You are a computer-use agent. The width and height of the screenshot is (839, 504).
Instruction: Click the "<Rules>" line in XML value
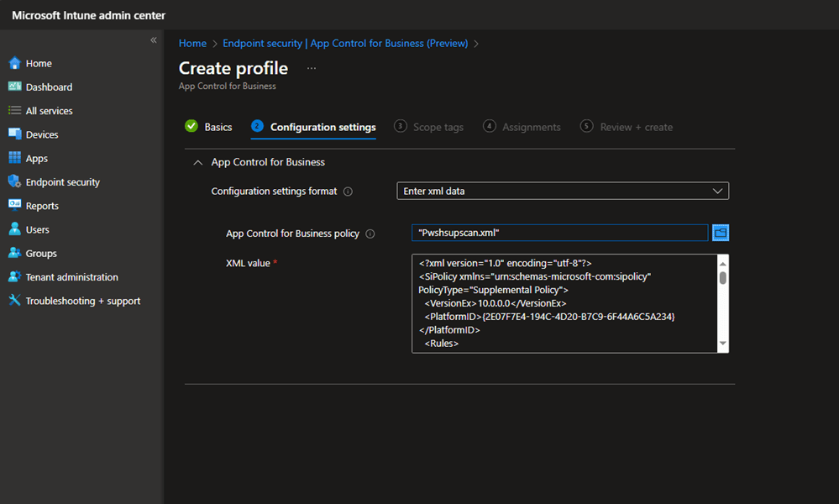tap(442, 344)
